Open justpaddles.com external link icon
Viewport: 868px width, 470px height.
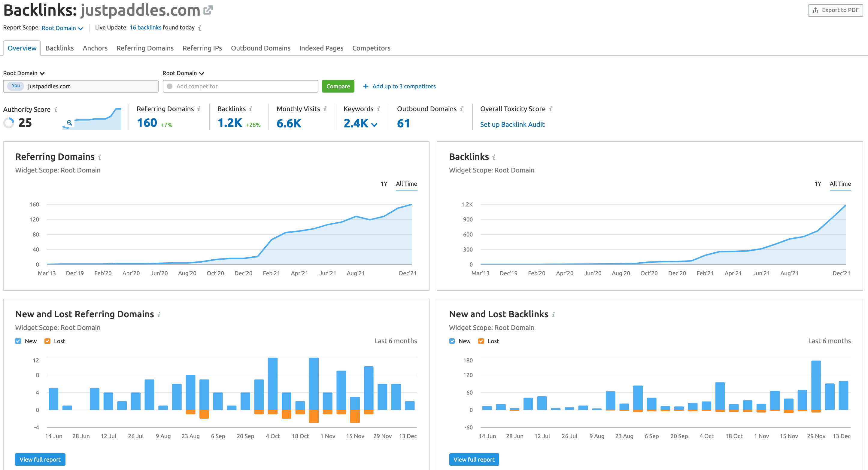(x=208, y=10)
